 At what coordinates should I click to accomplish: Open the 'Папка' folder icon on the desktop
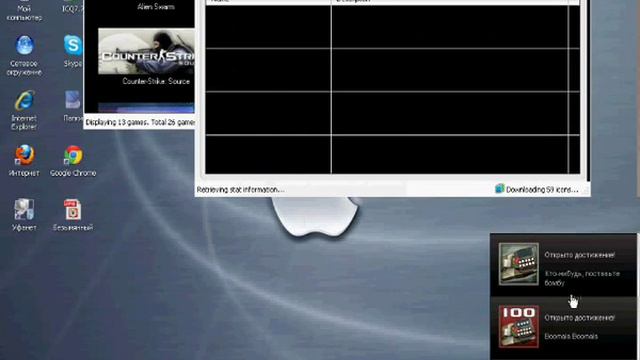click(73, 106)
